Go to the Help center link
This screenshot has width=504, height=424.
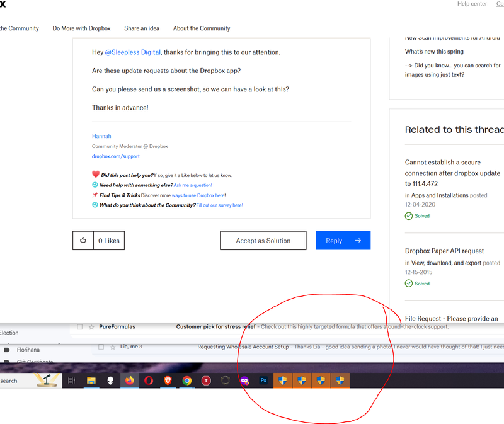tap(472, 4)
